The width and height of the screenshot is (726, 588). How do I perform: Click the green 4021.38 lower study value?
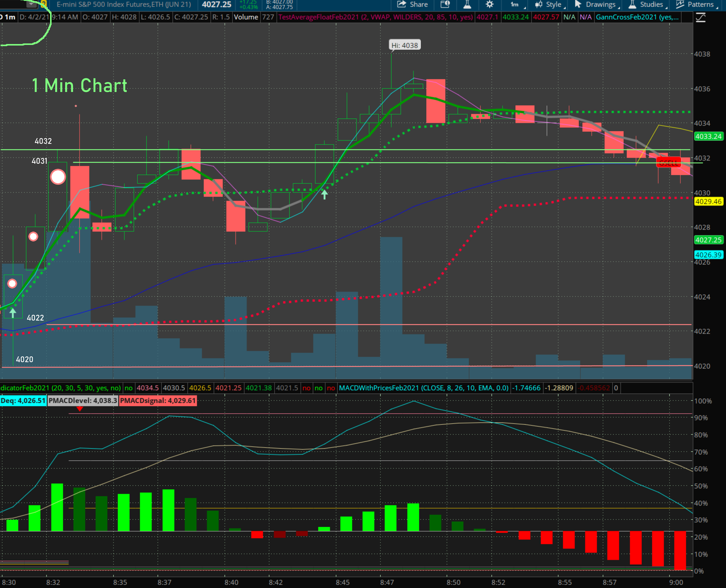pos(259,388)
